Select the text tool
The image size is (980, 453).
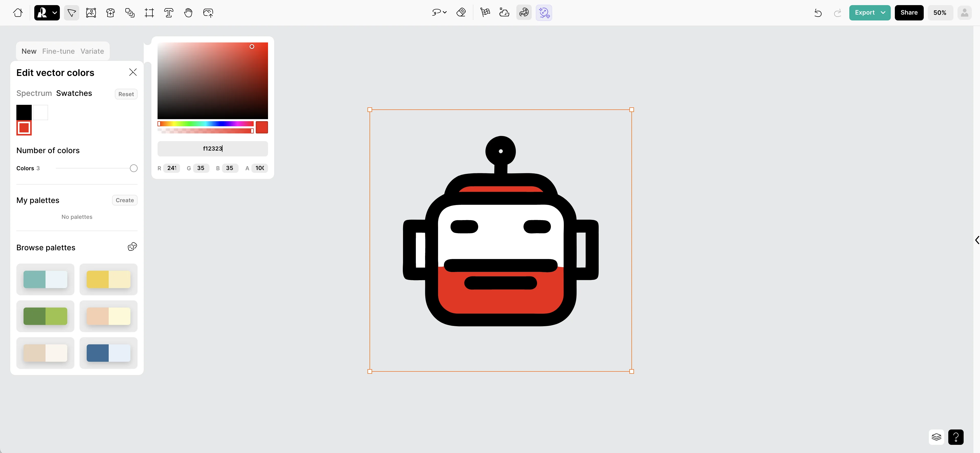coord(169,13)
